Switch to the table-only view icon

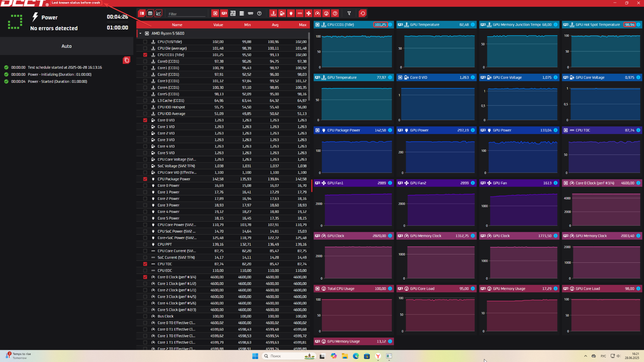[x=150, y=13]
